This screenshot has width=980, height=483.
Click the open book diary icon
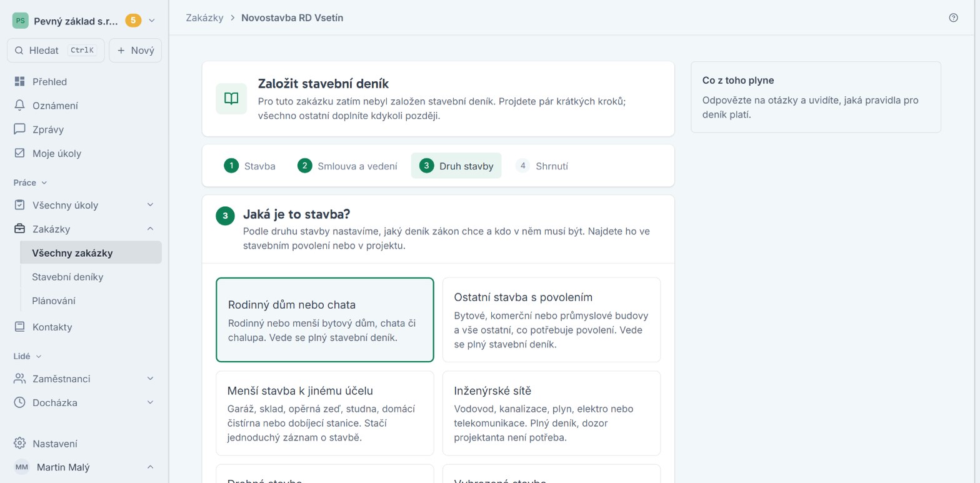click(x=231, y=99)
